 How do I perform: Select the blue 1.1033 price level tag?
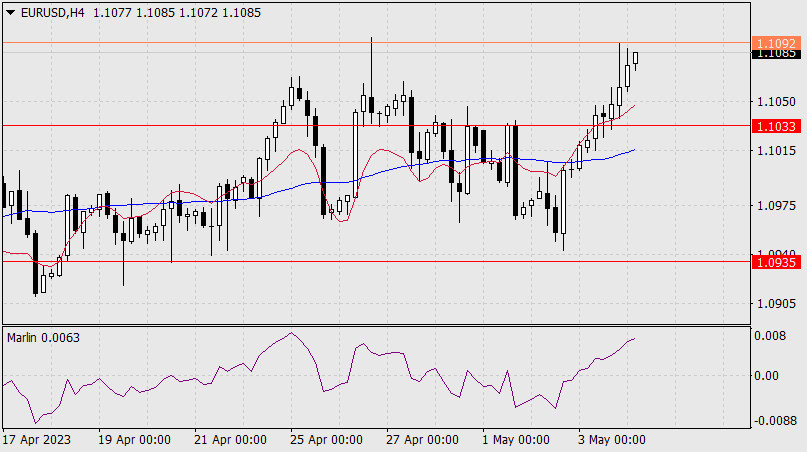pyautogui.click(x=776, y=126)
